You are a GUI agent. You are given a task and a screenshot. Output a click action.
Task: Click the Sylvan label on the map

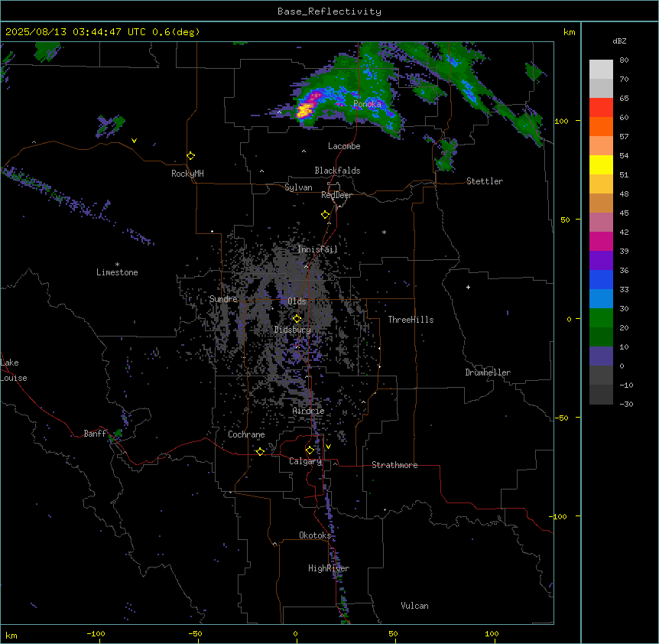pos(298,187)
